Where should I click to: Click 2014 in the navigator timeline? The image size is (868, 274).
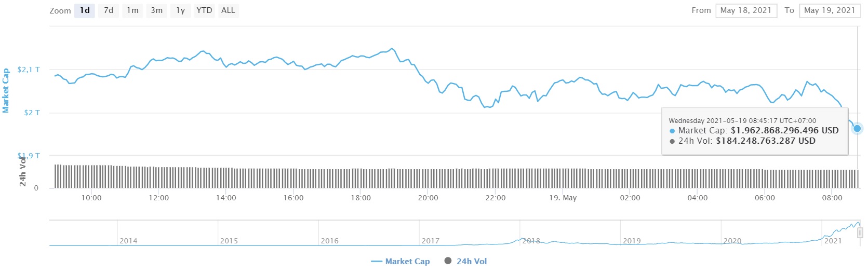click(128, 241)
